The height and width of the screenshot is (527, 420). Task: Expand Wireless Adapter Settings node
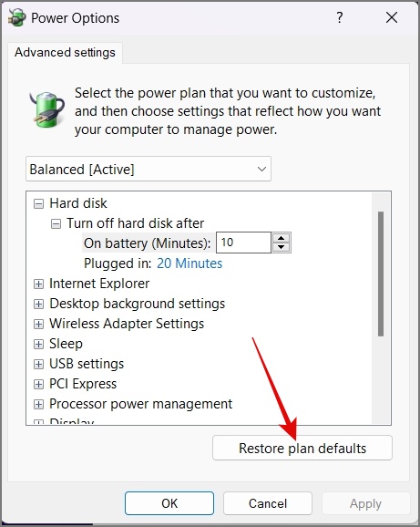tap(38, 324)
